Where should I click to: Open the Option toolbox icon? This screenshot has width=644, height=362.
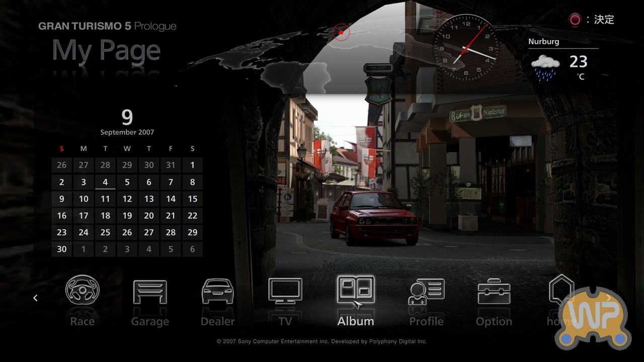click(494, 292)
